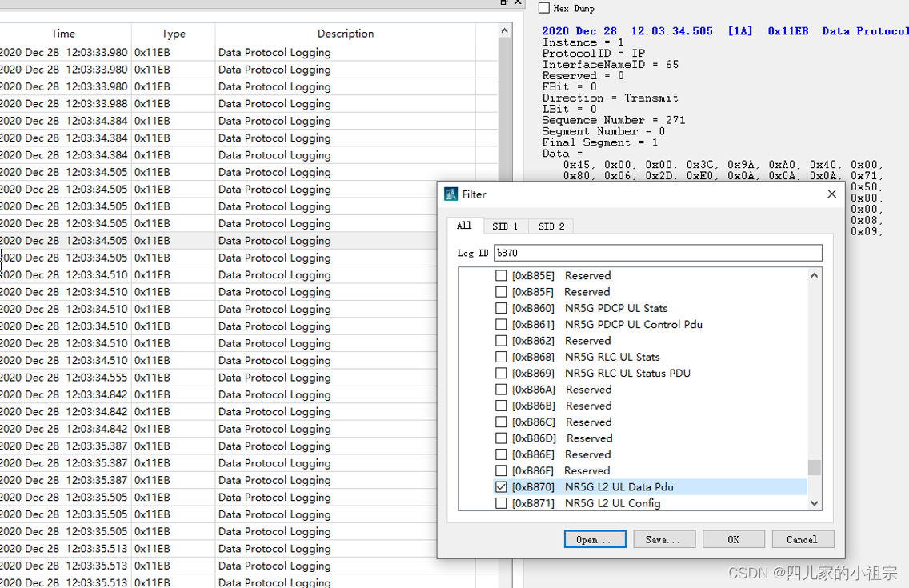Check the 0xB85E Reserved checkbox
Screen dimensions: 909x588
coord(501,276)
